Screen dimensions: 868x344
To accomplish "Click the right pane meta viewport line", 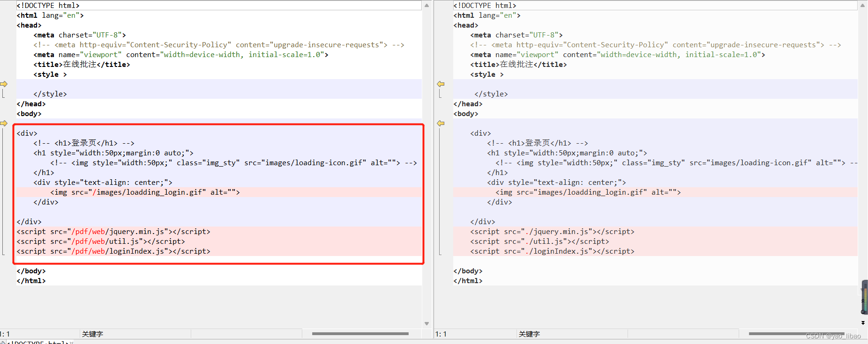I will coord(618,55).
